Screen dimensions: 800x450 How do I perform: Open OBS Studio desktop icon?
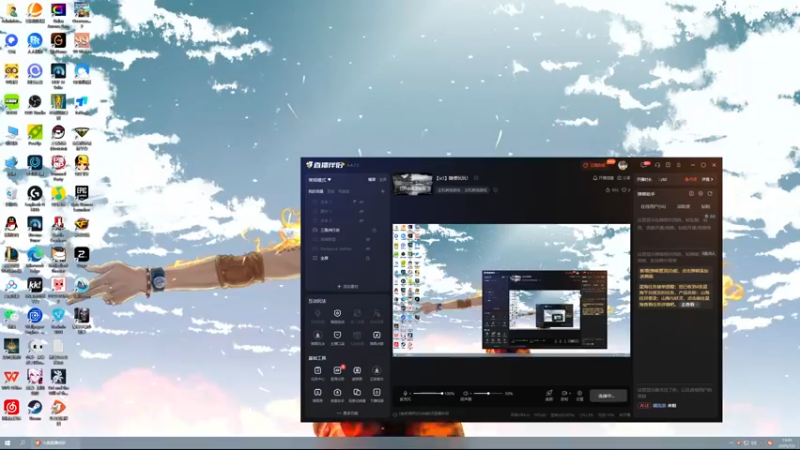[35, 105]
